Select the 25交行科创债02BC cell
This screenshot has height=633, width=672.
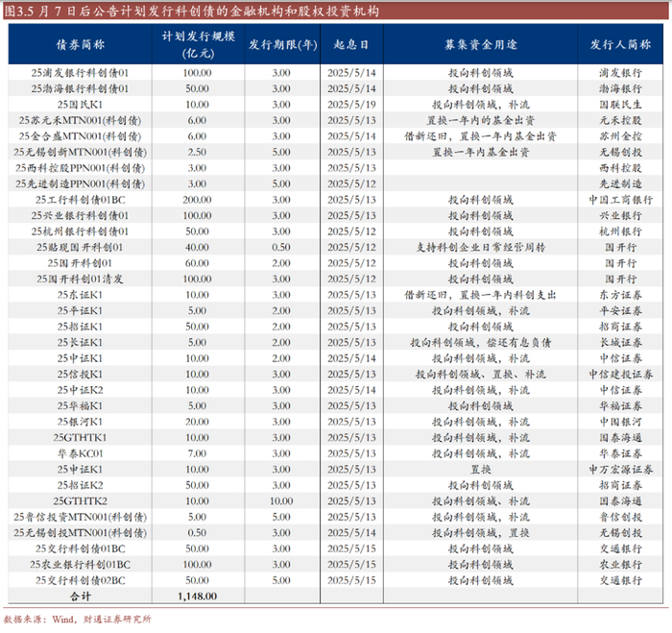pos(80,581)
